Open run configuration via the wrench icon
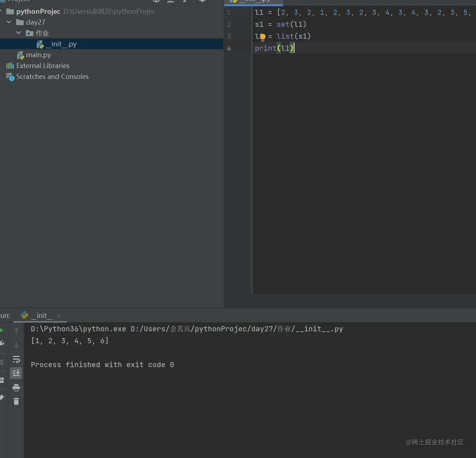The image size is (476, 458). [2, 344]
